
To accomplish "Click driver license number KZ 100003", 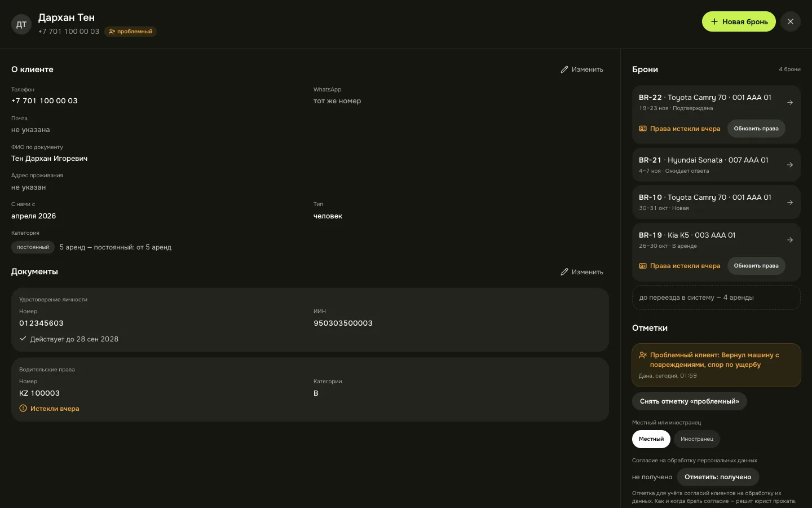I will pos(39,393).
